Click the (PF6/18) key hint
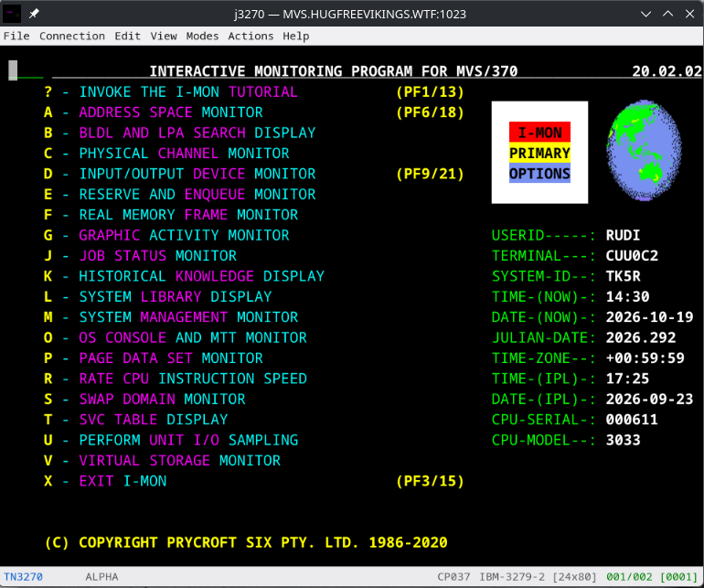The image size is (704, 588). click(x=430, y=112)
